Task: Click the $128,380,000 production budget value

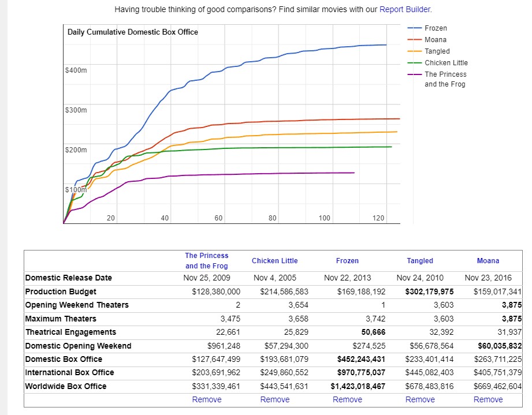Action: click(x=216, y=291)
